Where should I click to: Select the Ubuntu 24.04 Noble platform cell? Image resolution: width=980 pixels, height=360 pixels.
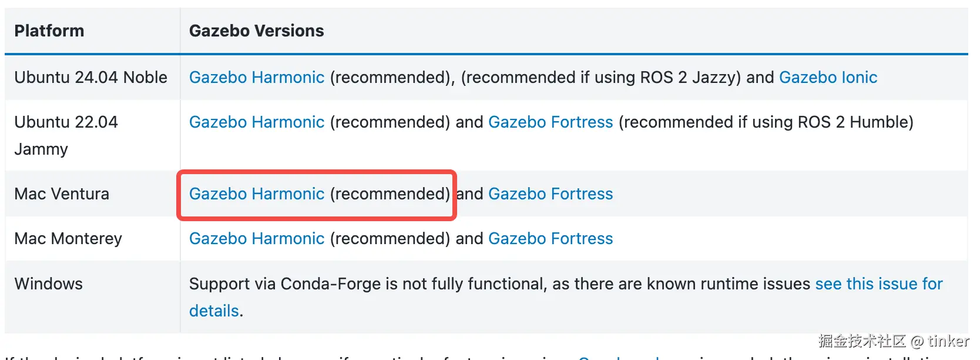(x=90, y=77)
